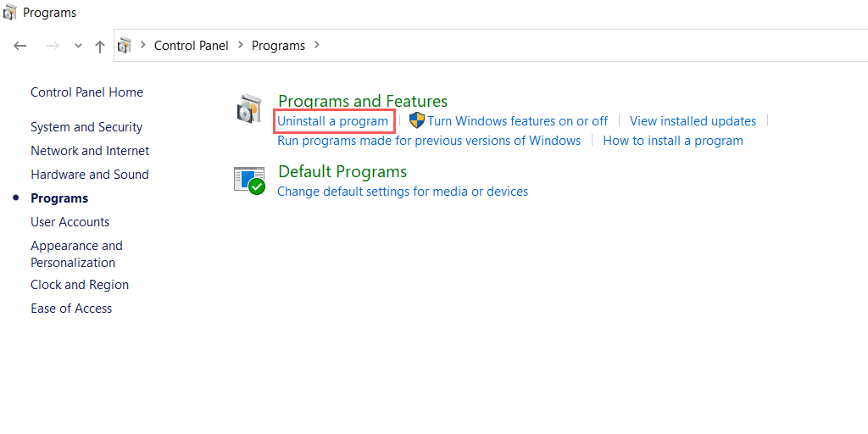
Task: Go to Control Panel Home
Action: (86, 92)
